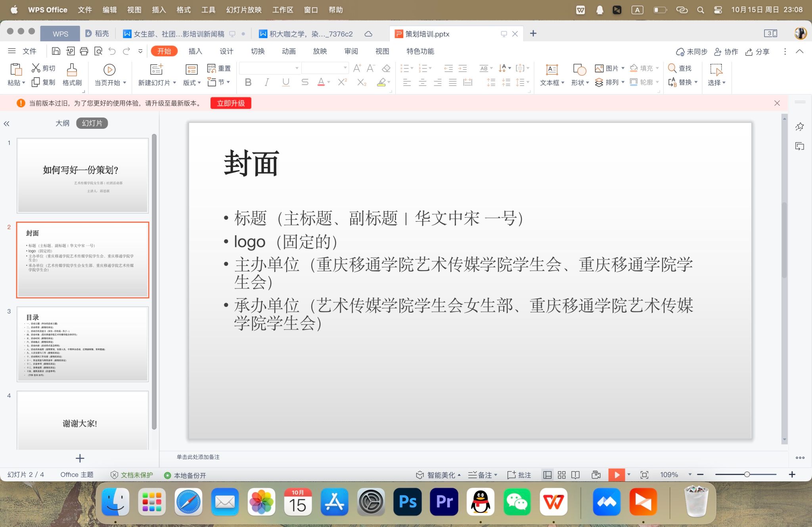
Task: Toggle Italic formatting
Action: tap(267, 82)
